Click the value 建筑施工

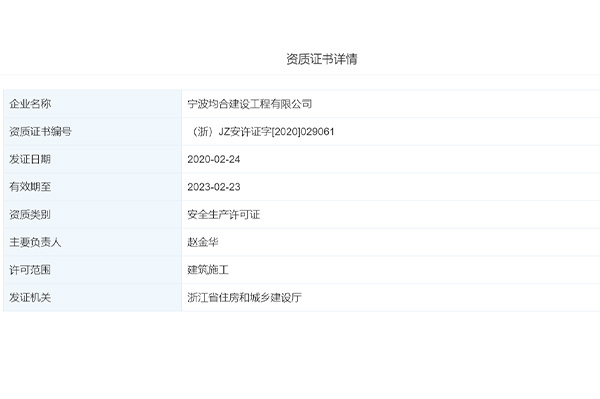pyautogui.click(x=208, y=270)
